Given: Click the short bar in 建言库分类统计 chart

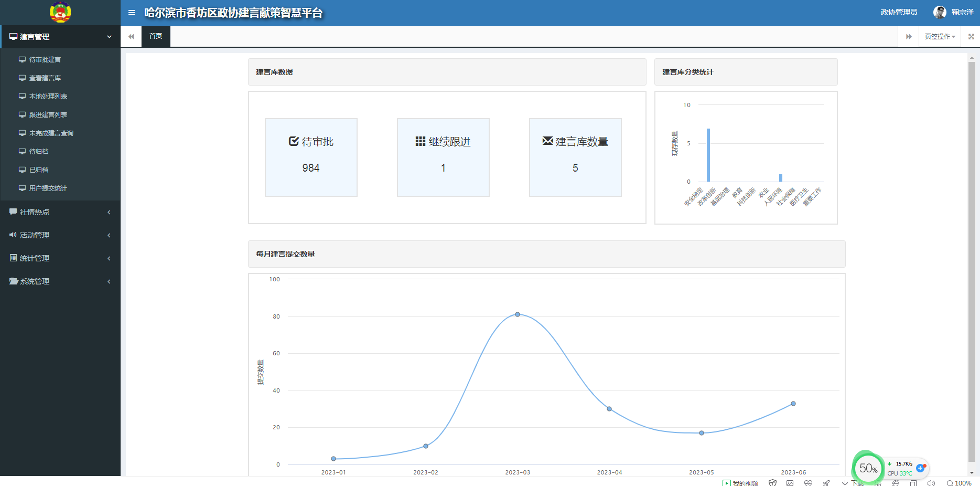Looking at the screenshot, I should point(781,178).
